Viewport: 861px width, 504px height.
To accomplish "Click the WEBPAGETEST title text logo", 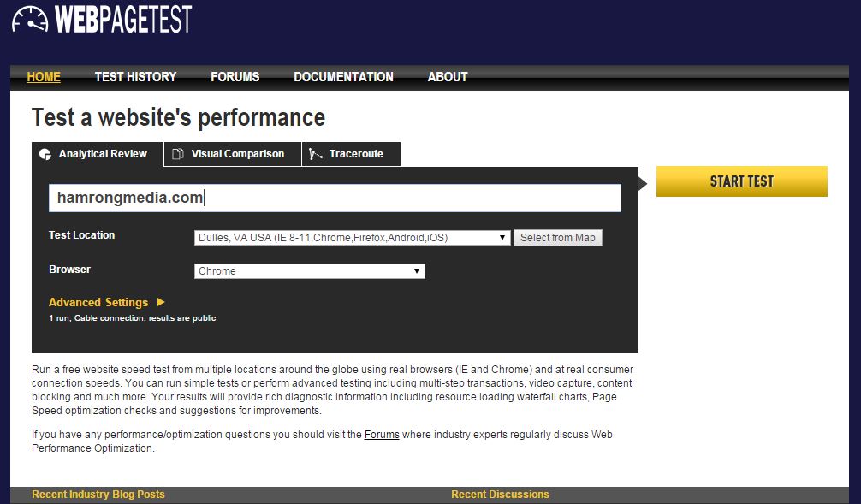I will (123, 19).
